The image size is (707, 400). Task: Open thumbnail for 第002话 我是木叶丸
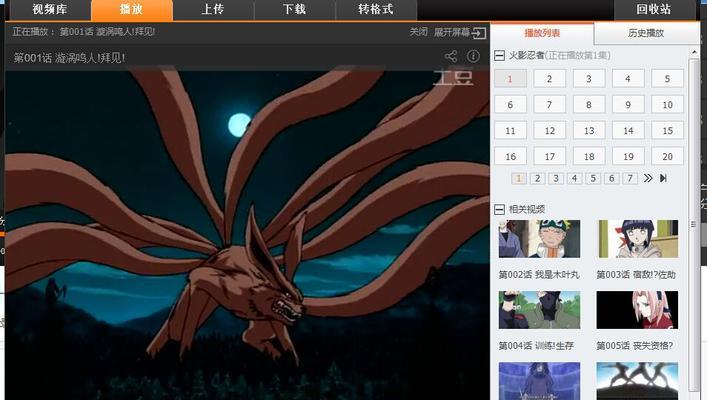(539, 239)
